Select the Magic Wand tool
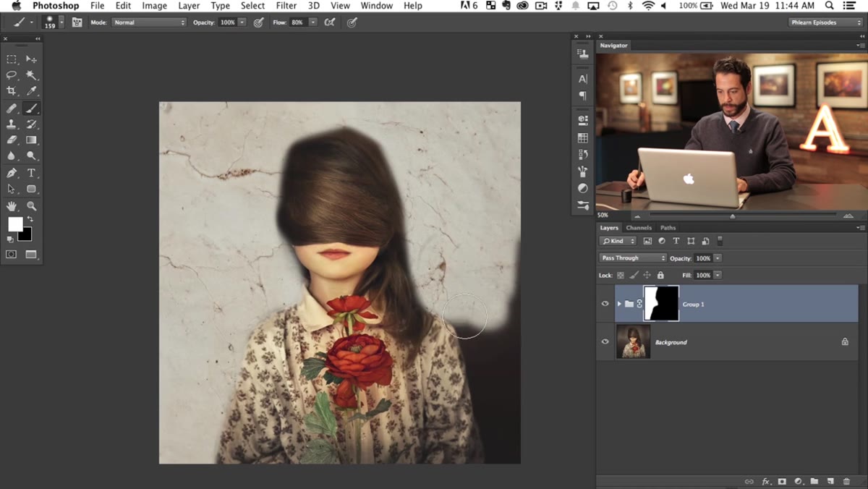This screenshot has width=868, height=489. coord(31,75)
